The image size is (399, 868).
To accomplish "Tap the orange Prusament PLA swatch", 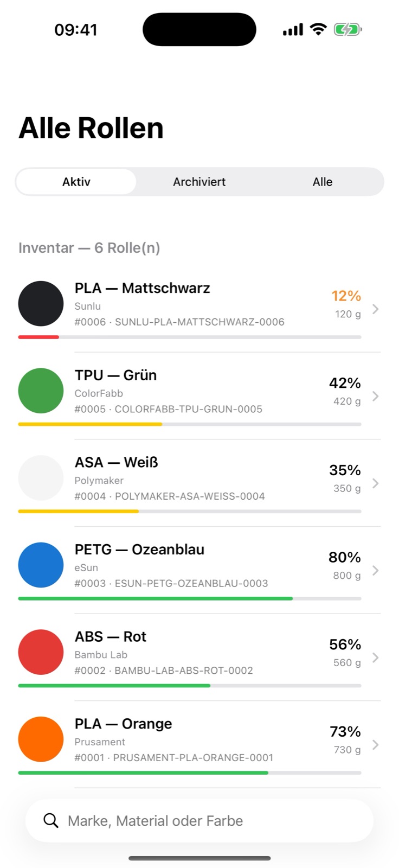I will click(x=41, y=739).
